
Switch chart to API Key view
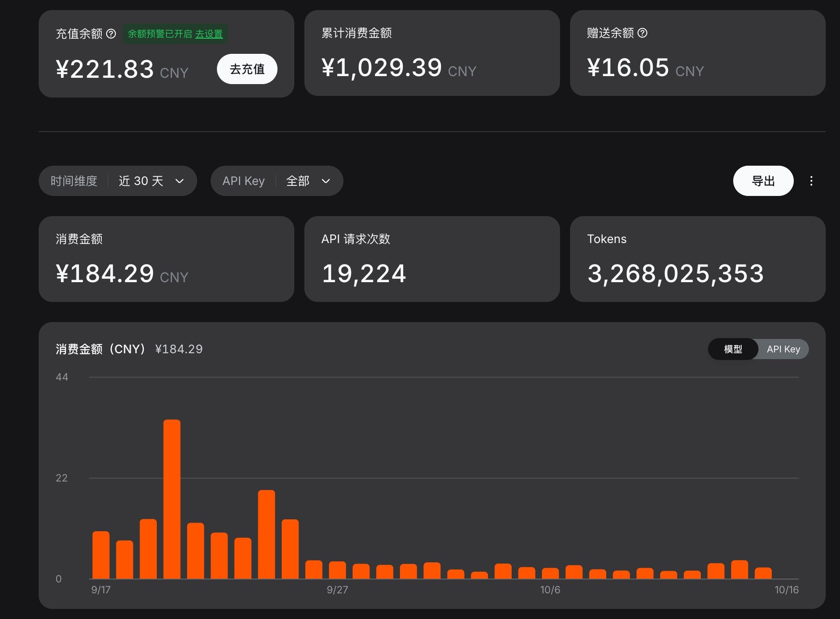point(783,349)
